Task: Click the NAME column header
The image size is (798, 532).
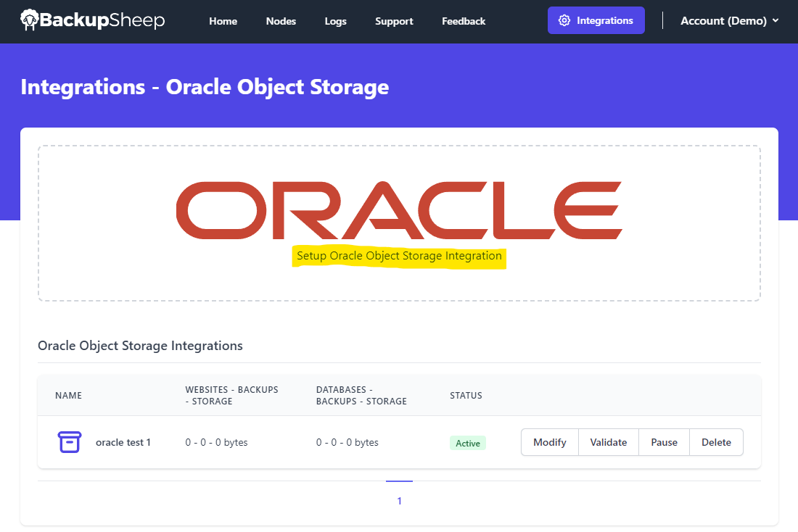Action: pyautogui.click(x=69, y=395)
